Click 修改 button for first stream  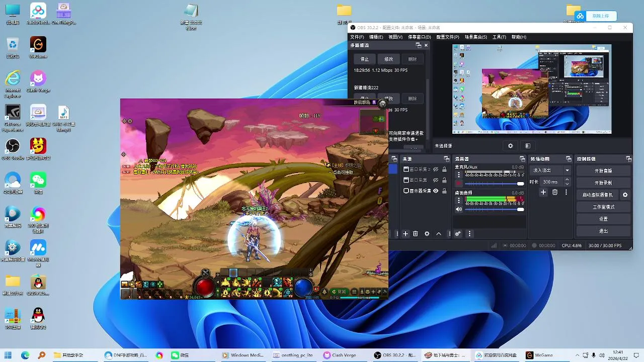[389, 59]
